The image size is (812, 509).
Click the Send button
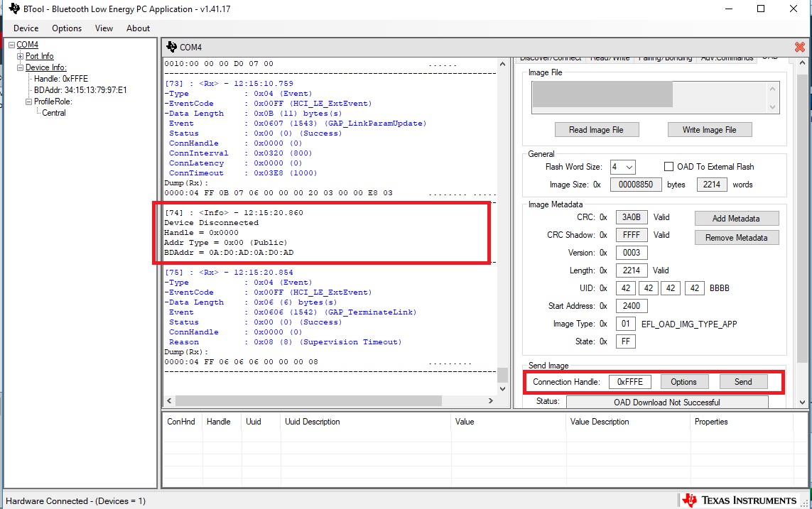pos(743,382)
